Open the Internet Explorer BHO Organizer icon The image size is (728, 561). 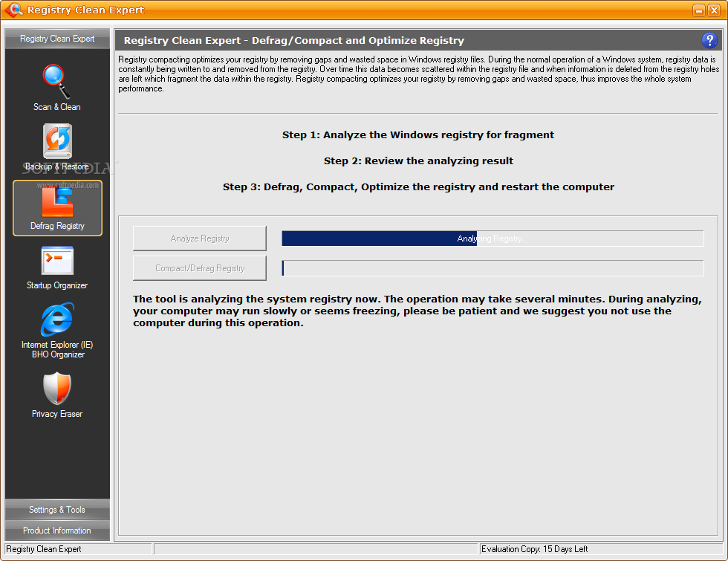[x=57, y=320]
